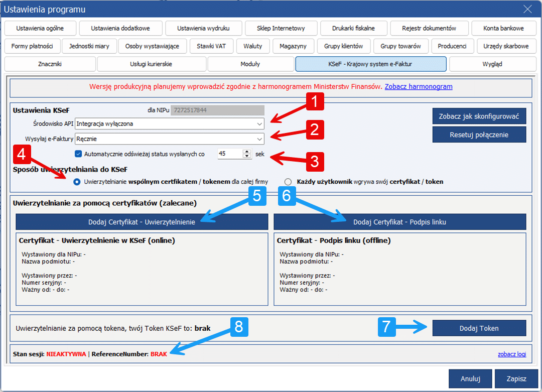Select 'Każdy użytkownik' own certificate option
The image size is (542, 392).
point(288,182)
